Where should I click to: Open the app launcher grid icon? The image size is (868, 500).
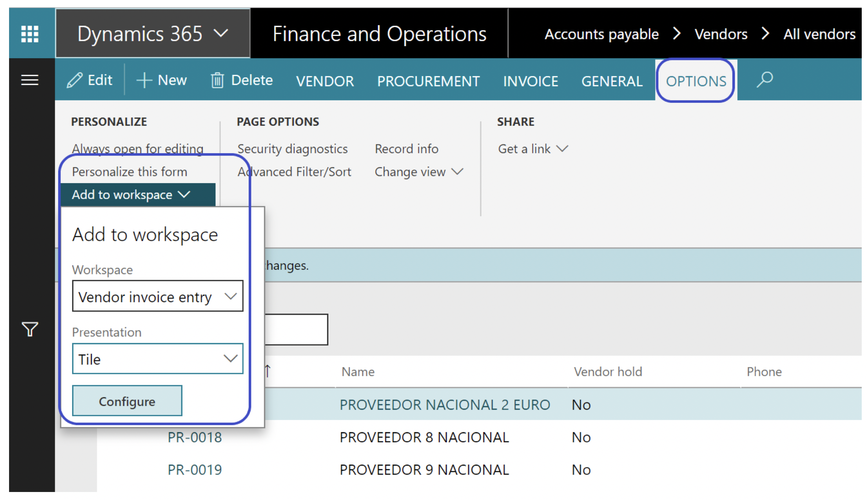click(30, 34)
